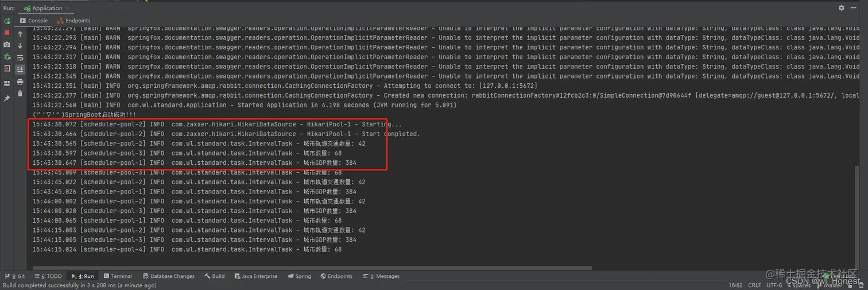The height and width of the screenshot is (290, 868).
Task: Open the 9: Git tool window
Action: (x=15, y=276)
